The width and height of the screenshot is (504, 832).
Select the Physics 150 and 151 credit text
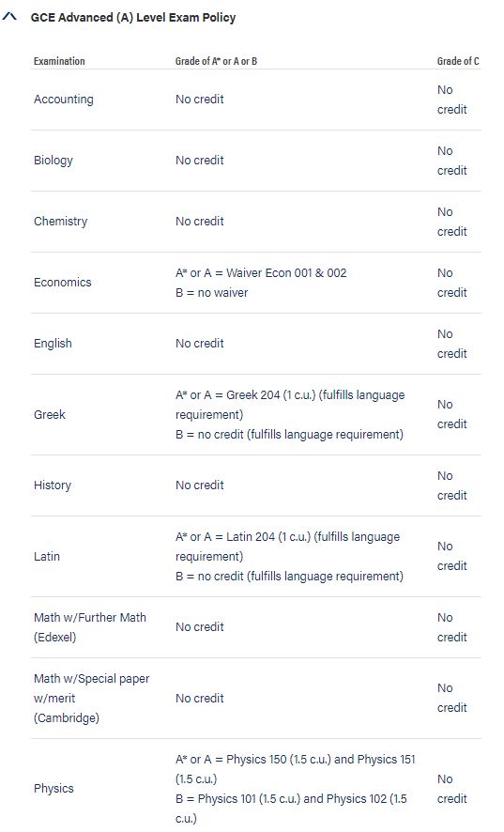(296, 769)
